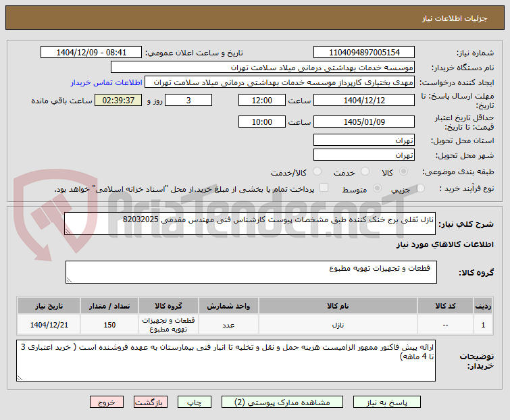Click the goods group text area

(x=251, y=272)
